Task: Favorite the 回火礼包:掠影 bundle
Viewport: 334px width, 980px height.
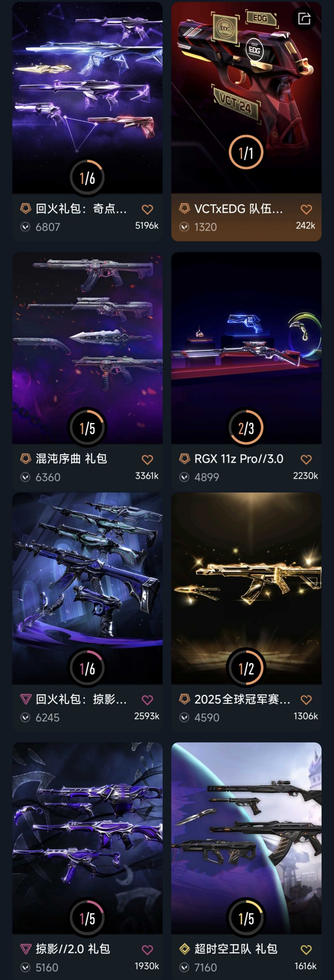Action: 148,699
